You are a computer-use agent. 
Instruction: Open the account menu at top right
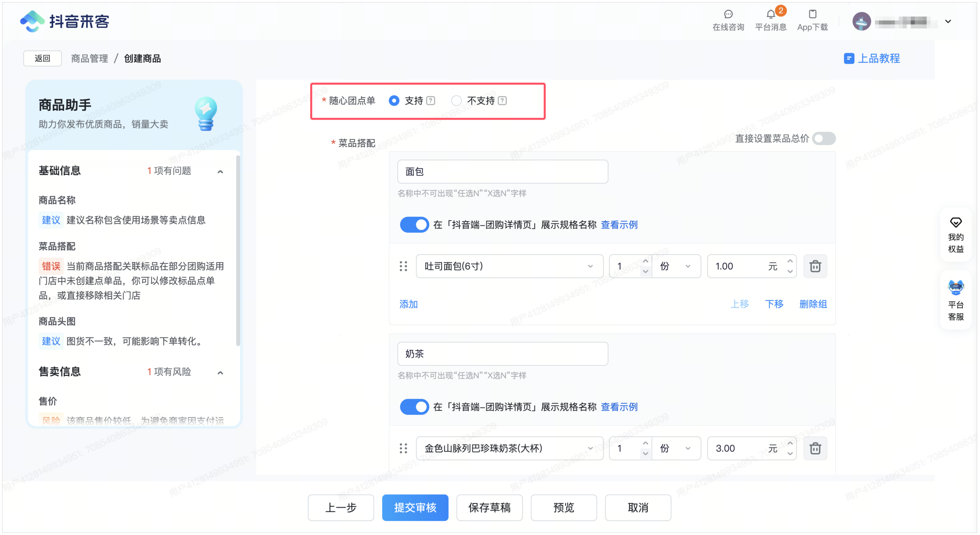[948, 21]
